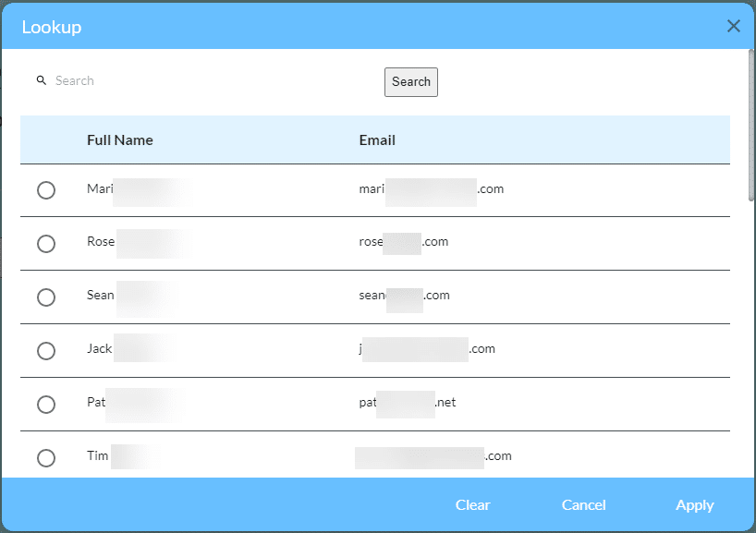The width and height of the screenshot is (756, 533).
Task: Click the name text for Sean
Action: coord(101,296)
